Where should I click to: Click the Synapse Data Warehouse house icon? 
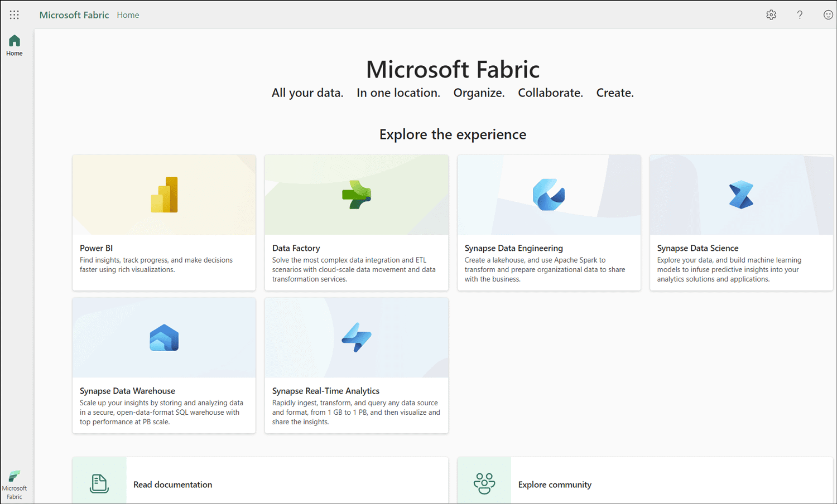(x=164, y=338)
